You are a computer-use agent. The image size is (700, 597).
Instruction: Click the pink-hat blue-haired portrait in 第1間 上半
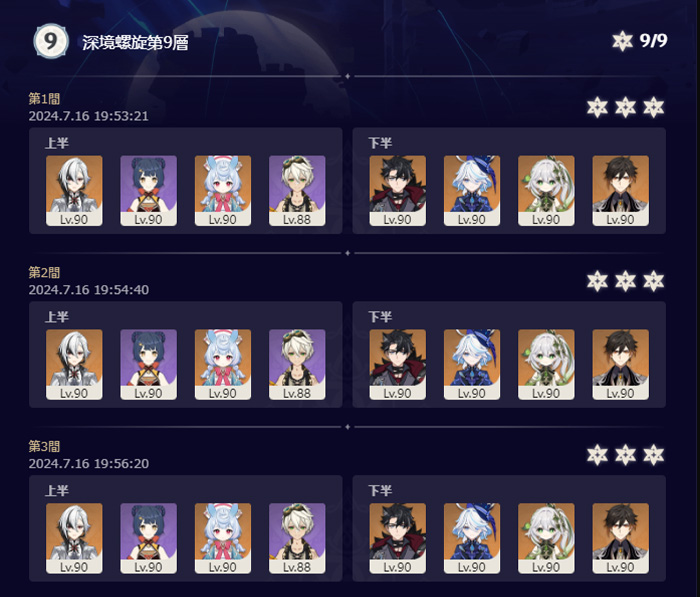pyautogui.click(x=223, y=191)
